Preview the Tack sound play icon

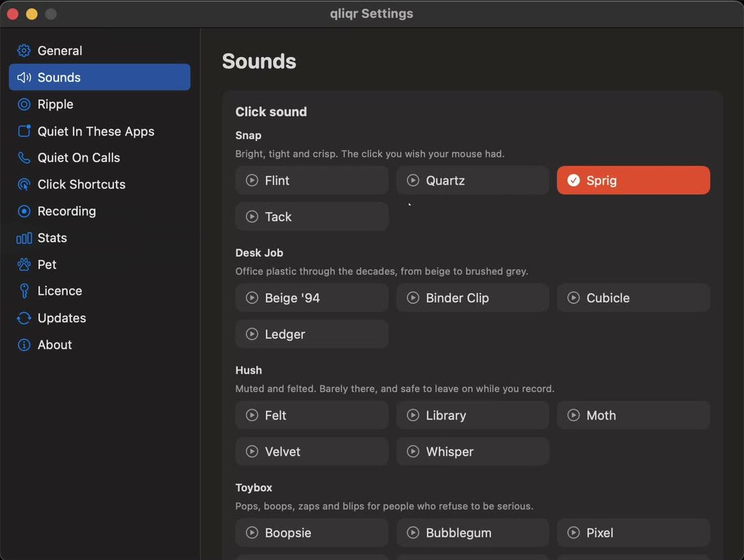click(252, 217)
